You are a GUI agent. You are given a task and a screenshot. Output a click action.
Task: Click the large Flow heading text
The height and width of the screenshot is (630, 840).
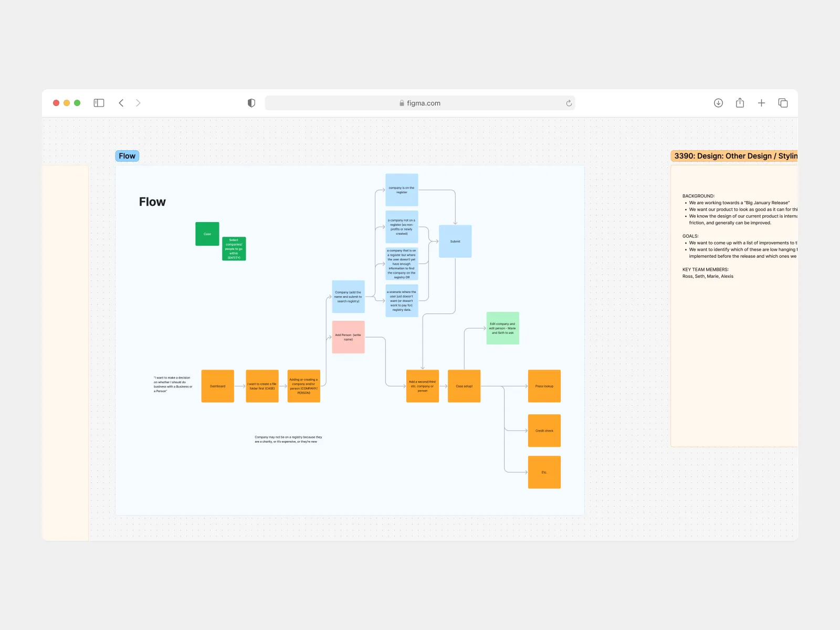tap(152, 202)
